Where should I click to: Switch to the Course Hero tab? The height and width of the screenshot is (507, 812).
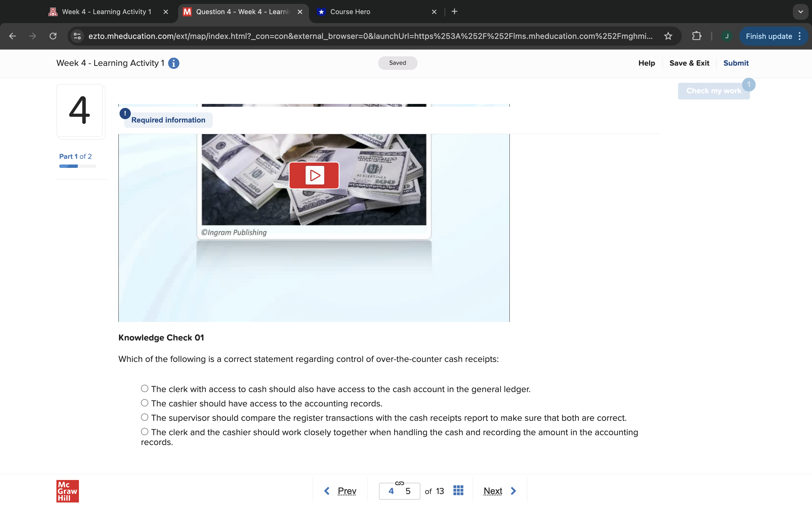[350, 12]
